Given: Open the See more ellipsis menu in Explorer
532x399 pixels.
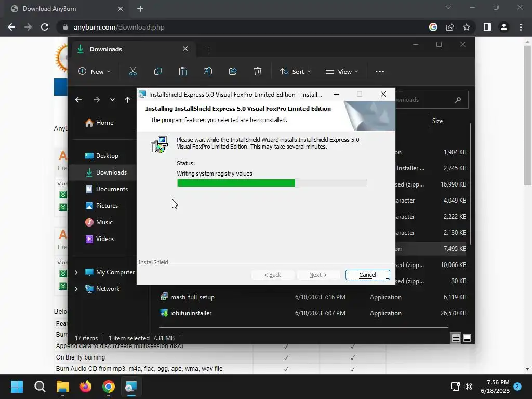Looking at the screenshot, I should point(380,72).
